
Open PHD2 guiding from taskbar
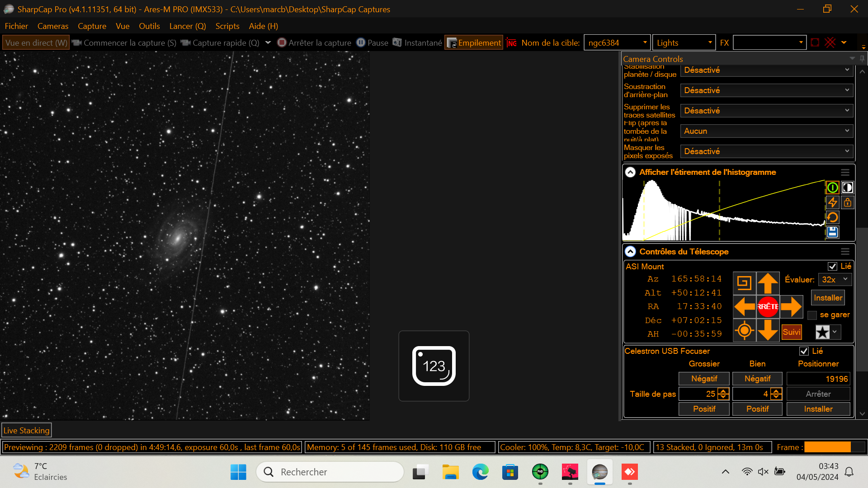point(540,472)
